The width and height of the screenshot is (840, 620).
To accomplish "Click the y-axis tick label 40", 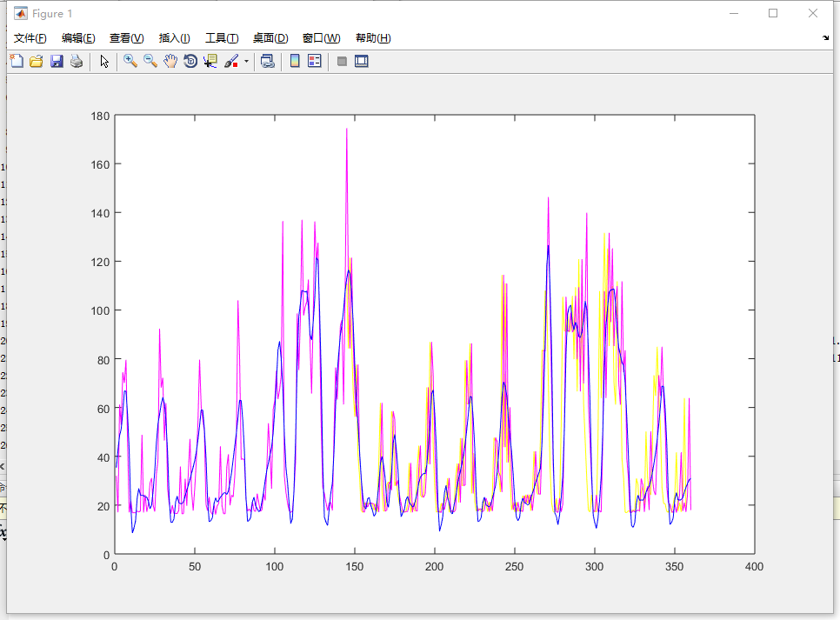I will tap(103, 457).
